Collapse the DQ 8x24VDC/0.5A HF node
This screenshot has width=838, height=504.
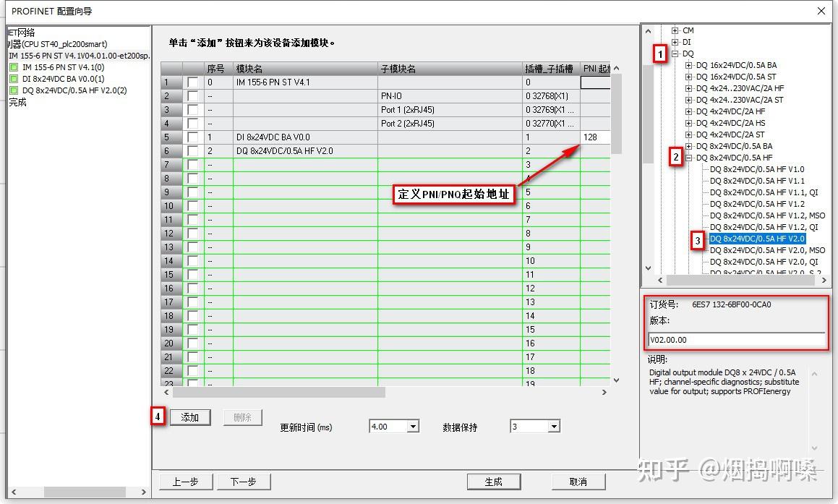pyautogui.click(x=688, y=158)
